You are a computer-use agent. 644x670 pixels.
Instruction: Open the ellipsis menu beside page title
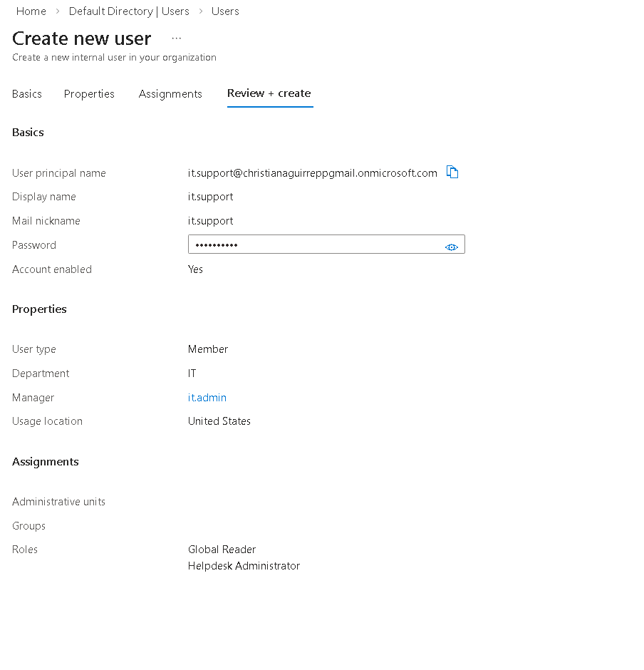[x=176, y=38]
